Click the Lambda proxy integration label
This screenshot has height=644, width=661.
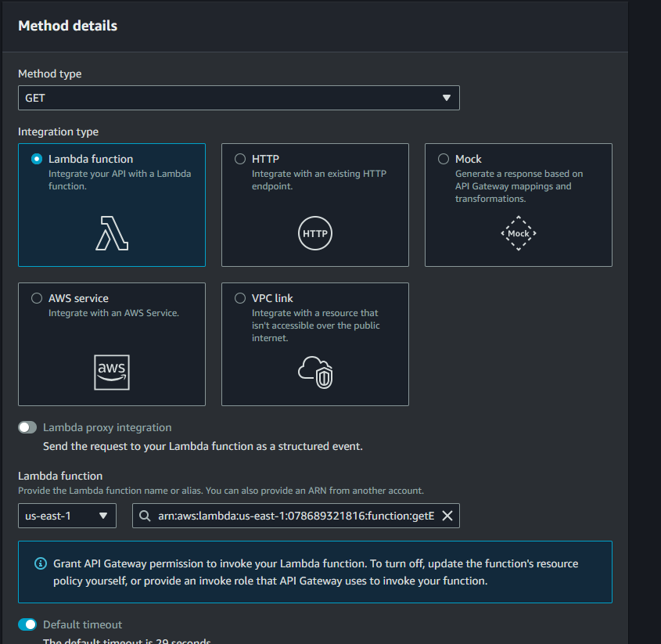107,428
